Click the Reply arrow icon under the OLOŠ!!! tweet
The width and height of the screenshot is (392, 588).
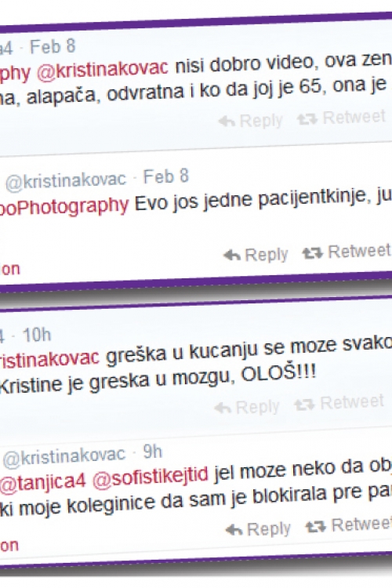223,408
